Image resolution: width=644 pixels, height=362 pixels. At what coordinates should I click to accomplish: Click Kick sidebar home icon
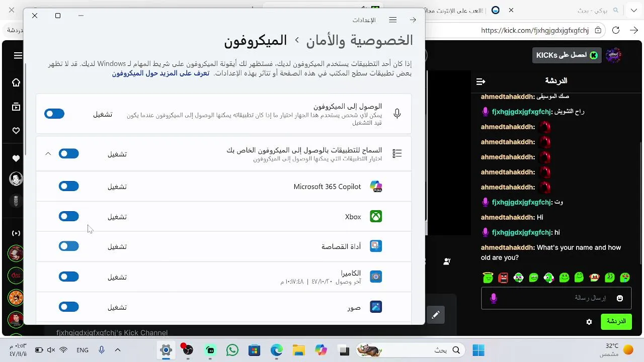click(x=16, y=82)
